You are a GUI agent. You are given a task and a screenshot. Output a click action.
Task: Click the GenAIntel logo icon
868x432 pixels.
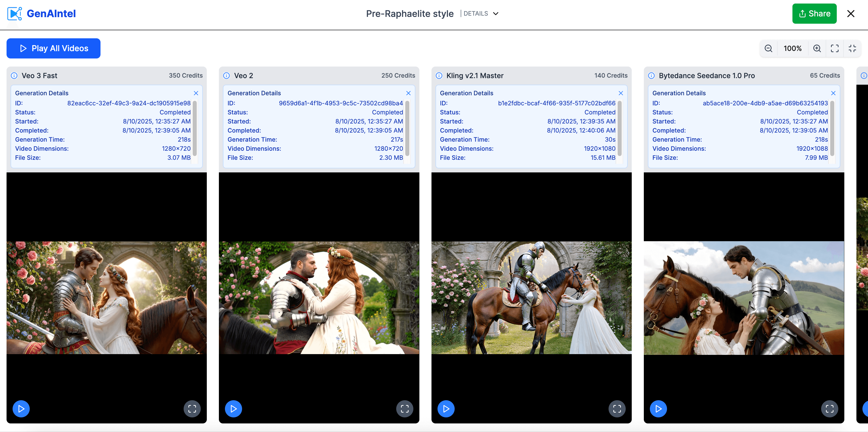point(15,13)
